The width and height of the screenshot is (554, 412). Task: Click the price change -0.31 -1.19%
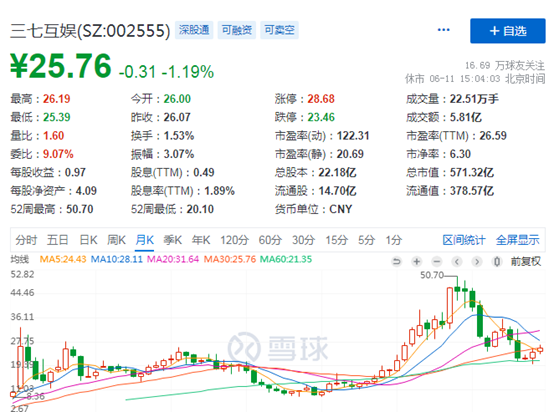(166, 72)
